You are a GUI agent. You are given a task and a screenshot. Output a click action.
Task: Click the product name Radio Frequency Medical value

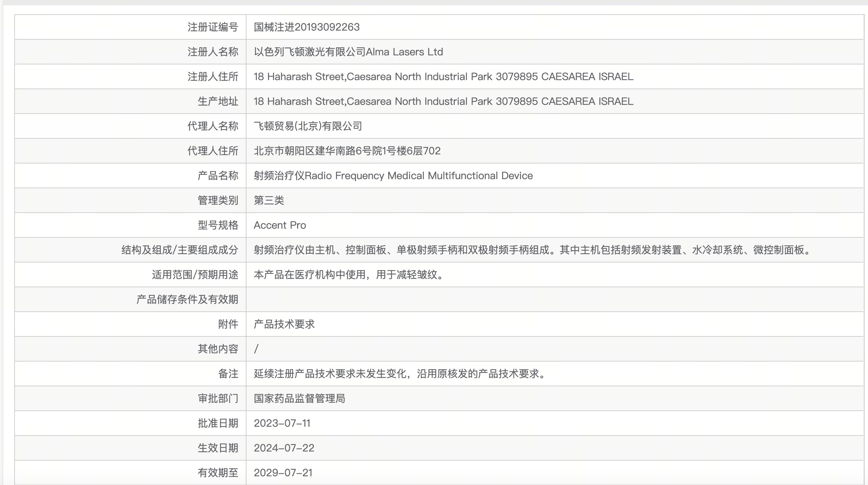393,176
